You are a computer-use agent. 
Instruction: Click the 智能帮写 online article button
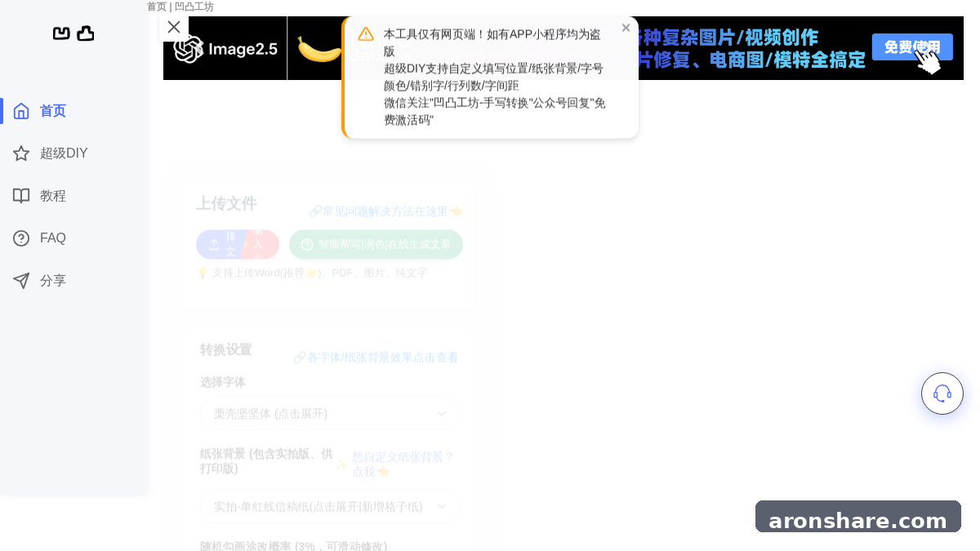coord(376,244)
